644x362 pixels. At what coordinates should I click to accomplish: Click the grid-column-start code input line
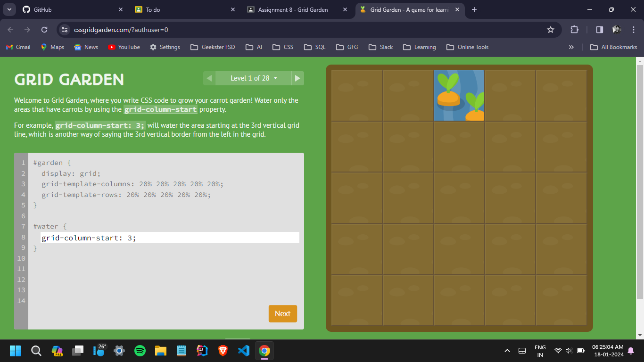[x=170, y=238]
